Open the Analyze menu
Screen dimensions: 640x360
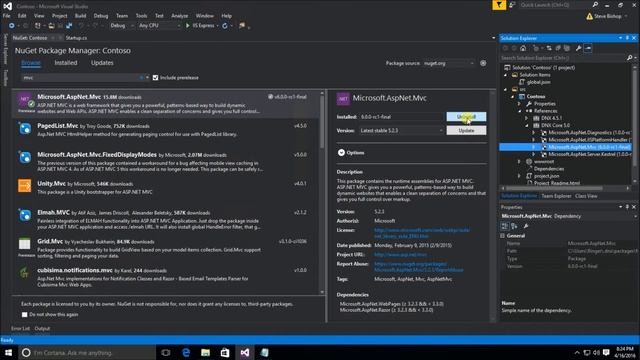click(180, 16)
